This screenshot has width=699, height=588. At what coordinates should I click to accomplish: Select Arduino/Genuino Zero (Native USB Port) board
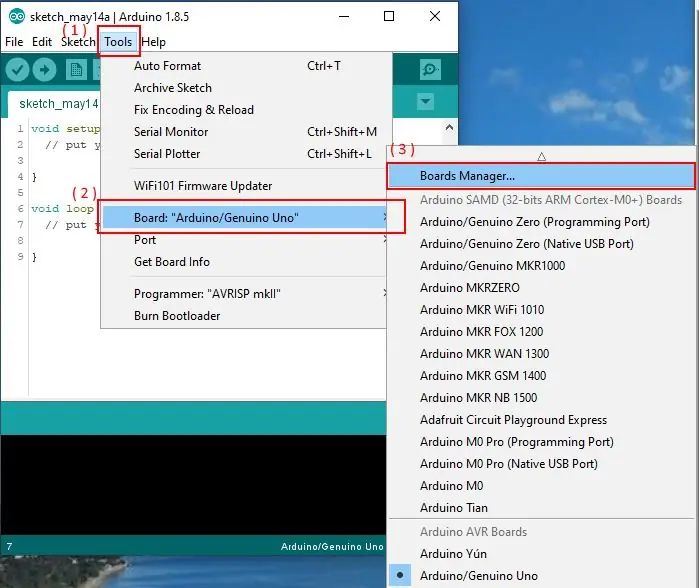pos(541,244)
